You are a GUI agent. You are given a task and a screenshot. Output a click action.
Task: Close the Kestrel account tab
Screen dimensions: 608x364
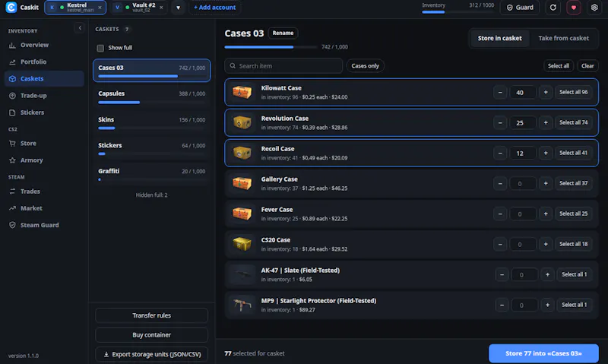click(100, 8)
